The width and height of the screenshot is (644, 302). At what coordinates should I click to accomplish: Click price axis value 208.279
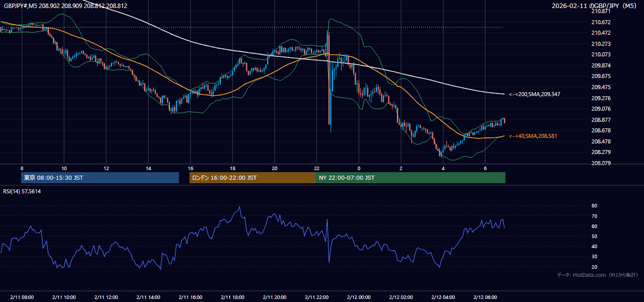[601, 152]
